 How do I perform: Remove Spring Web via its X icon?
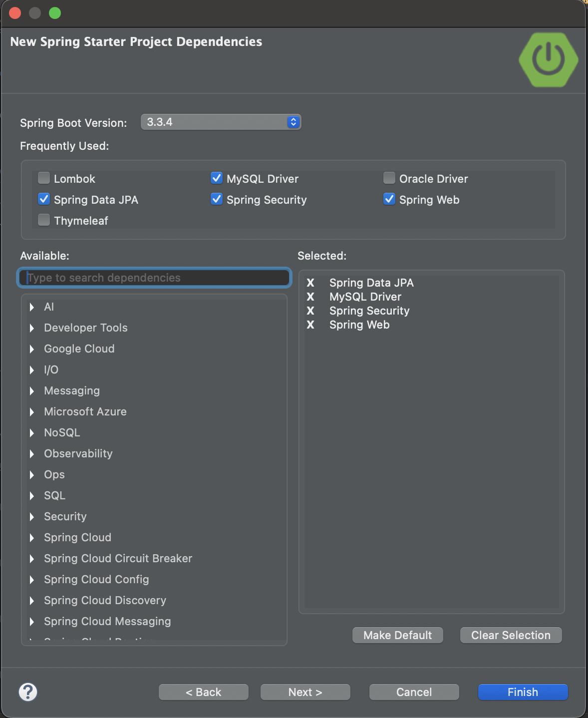(x=310, y=325)
